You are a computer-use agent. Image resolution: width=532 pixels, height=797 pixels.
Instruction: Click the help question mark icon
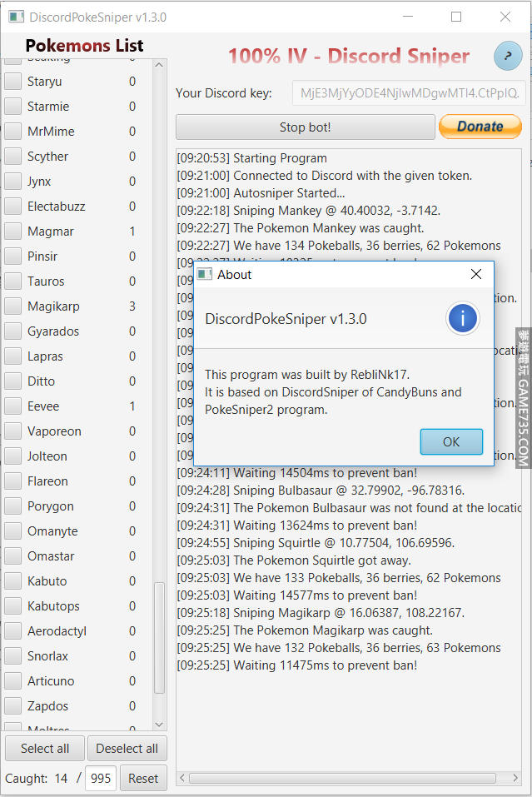point(508,56)
